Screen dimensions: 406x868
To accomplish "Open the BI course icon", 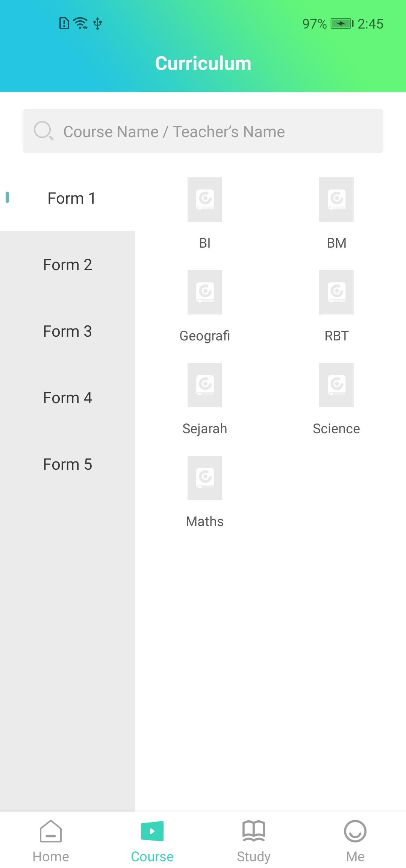I will point(205,199).
